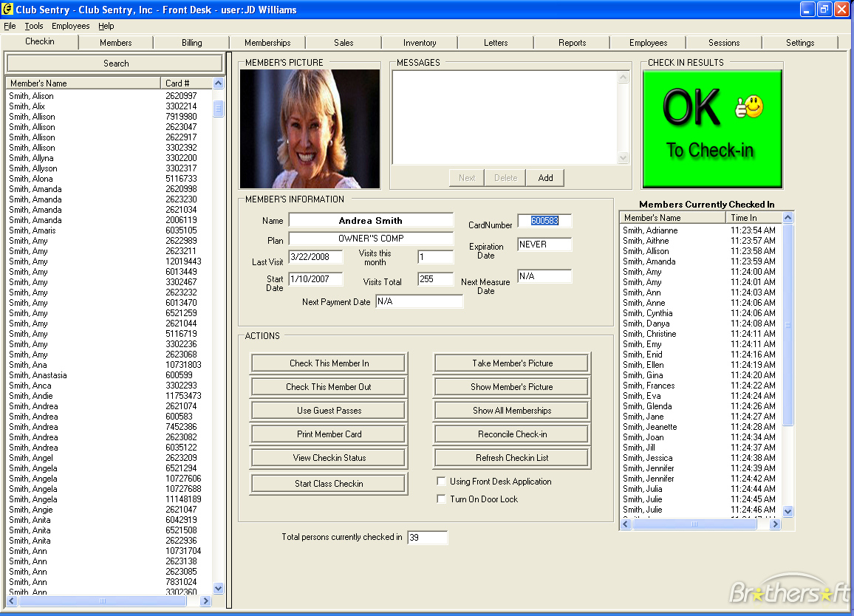
Task: Select Smith, Alison with card 2620997
Action: (x=109, y=96)
